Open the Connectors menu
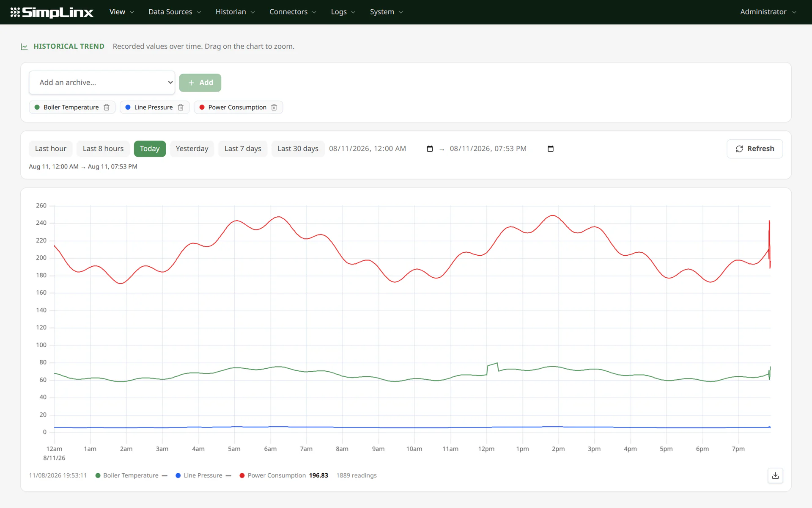 pos(293,12)
